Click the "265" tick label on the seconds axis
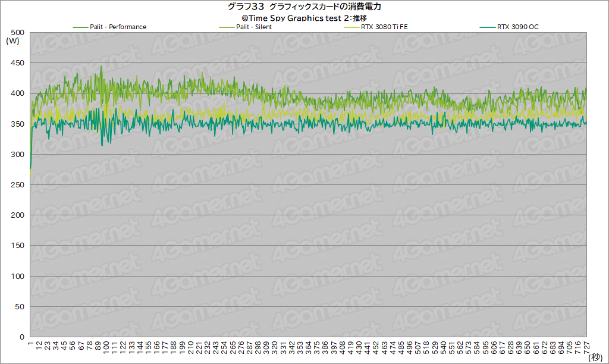The height and width of the screenshot is (364, 609). (x=233, y=347)
